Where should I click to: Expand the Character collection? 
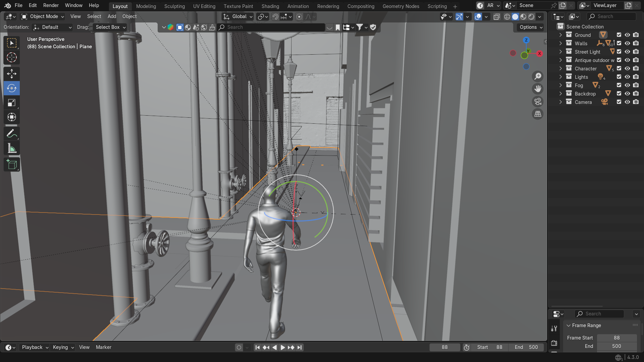(x=560, y=69)
